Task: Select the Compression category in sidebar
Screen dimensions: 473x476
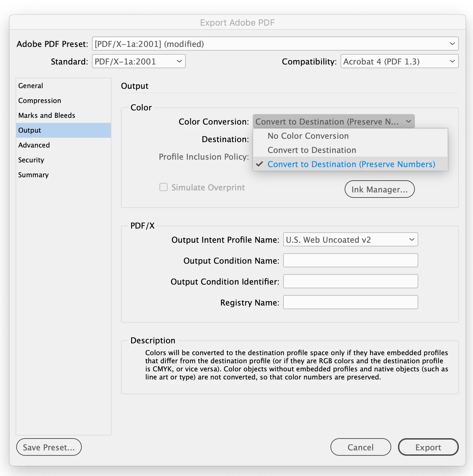Action: [x=64, y=101]
